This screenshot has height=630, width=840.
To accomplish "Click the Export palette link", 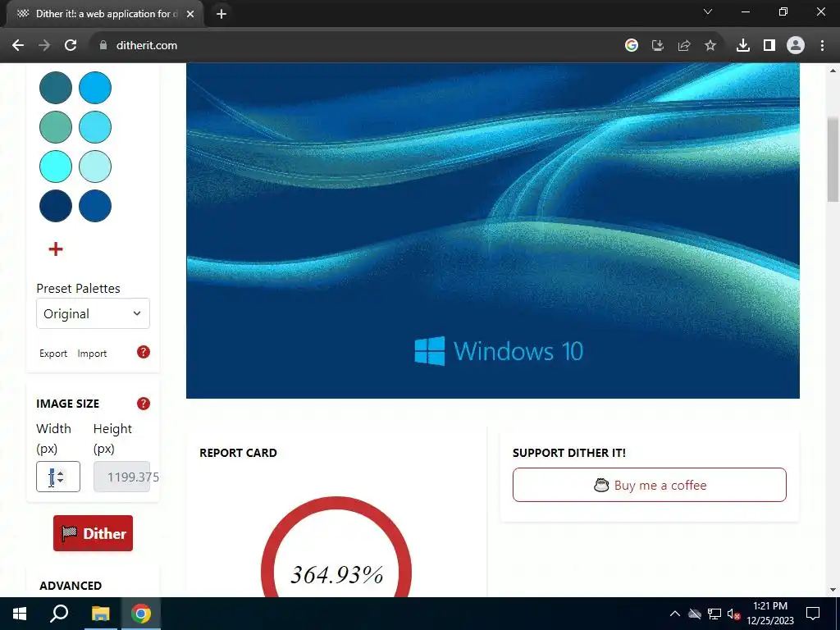I will pos(53,354).
